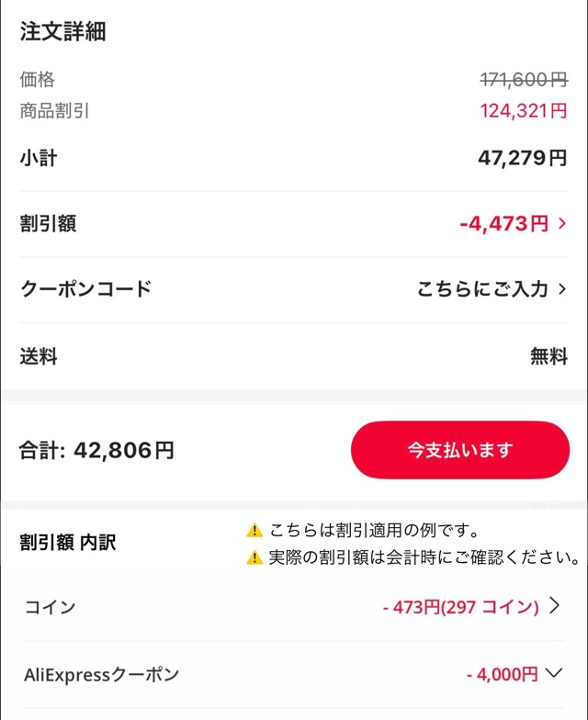Tap the 今支払います pay now button
Viewport: 588px width, 720px height.
(x=460, y=450)
